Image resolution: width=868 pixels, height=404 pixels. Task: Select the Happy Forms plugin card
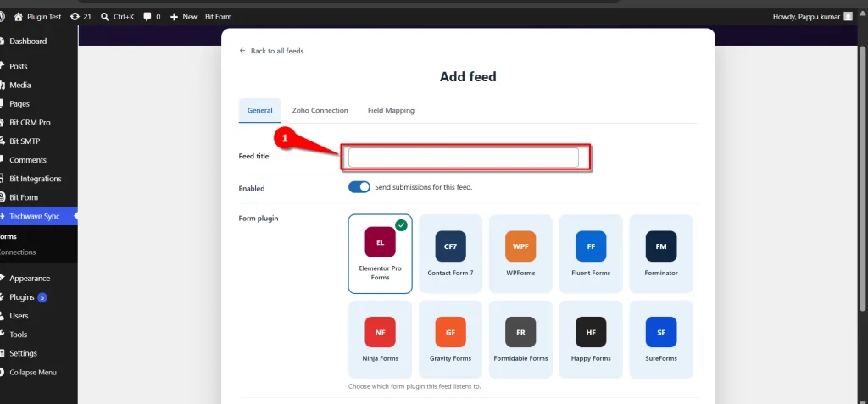click(x=591, y=340)
